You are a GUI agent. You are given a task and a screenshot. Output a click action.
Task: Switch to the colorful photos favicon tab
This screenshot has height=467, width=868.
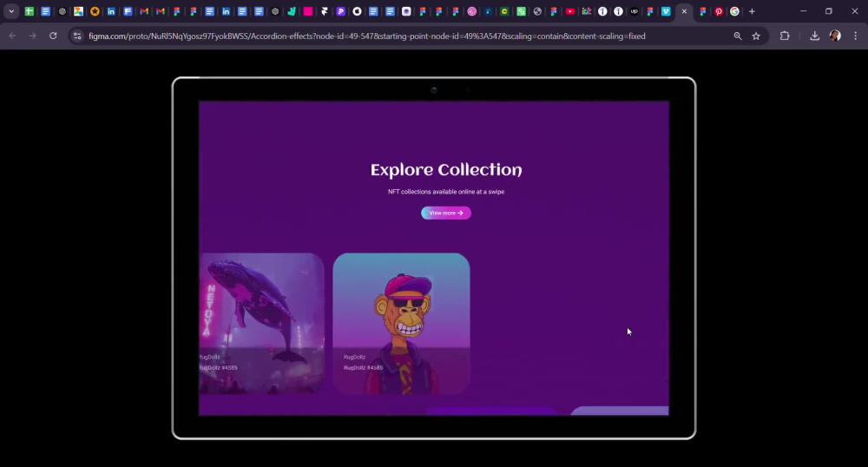(x=79, y=11)
